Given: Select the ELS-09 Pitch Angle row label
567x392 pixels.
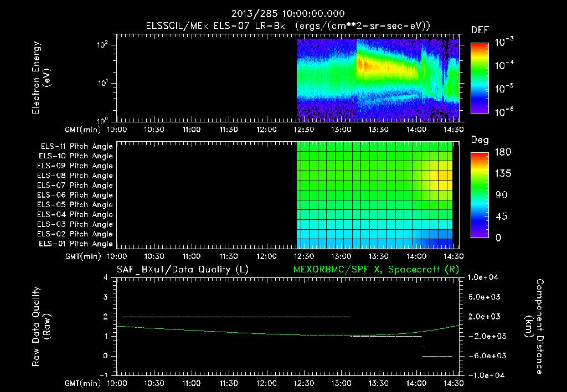Looking at the screenshot, I should tap(75, 166).
